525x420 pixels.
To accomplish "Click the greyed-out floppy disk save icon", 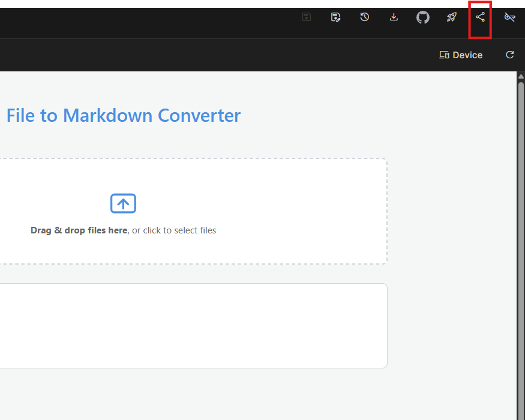I will tap(307, 17).
